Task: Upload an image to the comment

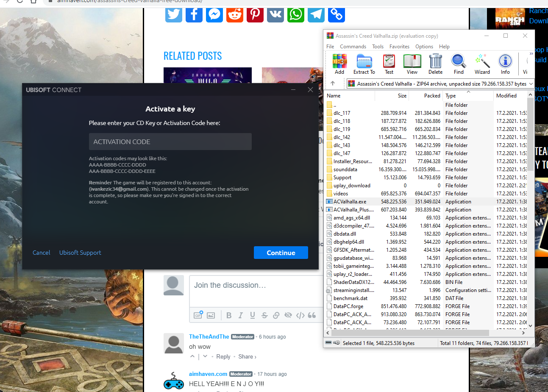Action: pyautogui.click(x=211, y=315)
